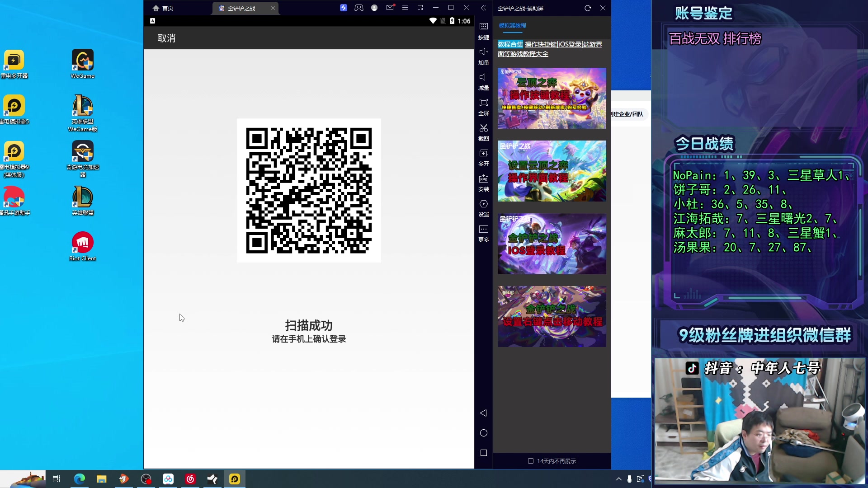Close the 金铲铲之战 tab

point(273,8)
